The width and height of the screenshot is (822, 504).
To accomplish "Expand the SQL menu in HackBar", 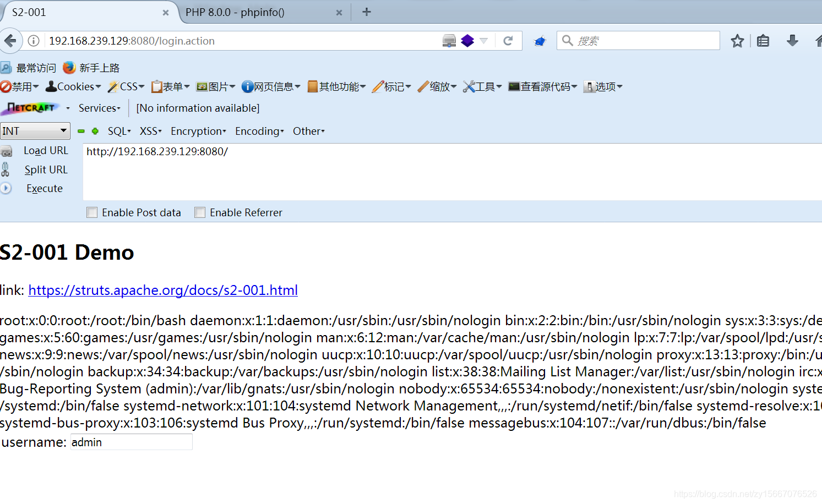I will pos(119,131).
